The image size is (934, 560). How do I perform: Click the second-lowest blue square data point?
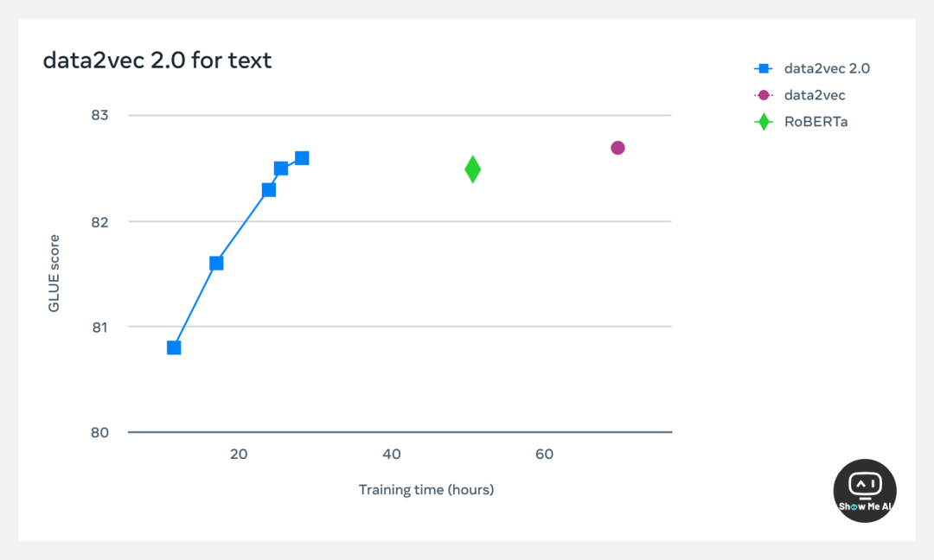click(216, 263)
